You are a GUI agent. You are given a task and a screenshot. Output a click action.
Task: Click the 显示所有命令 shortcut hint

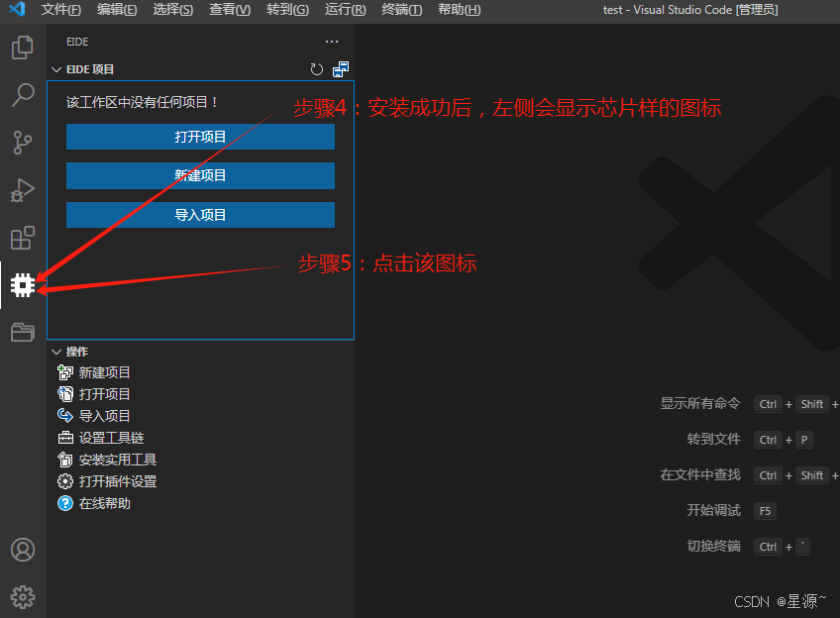coord(700,403)
